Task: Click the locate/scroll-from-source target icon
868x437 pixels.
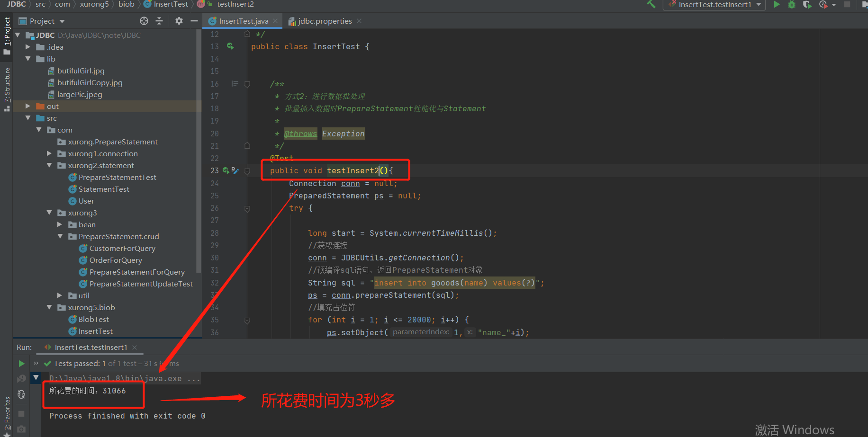Action: pyautogui.click(x=144, y=21)
